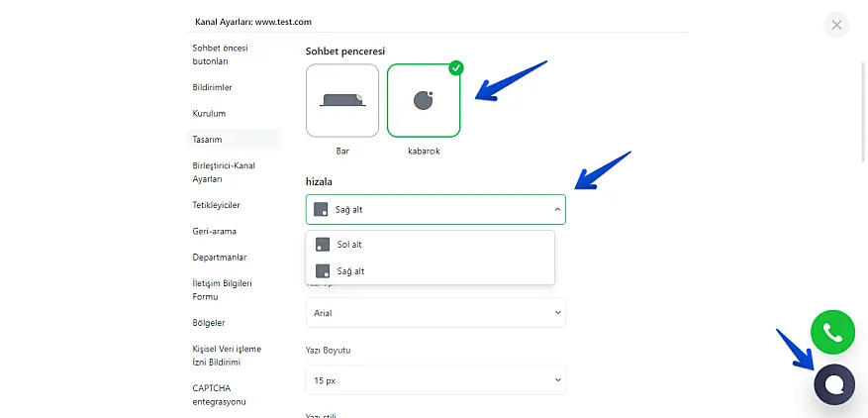Viewport: 868px width, 418px height.
Task: Open the Kurulum menu item
Action: tap(209, 114)
